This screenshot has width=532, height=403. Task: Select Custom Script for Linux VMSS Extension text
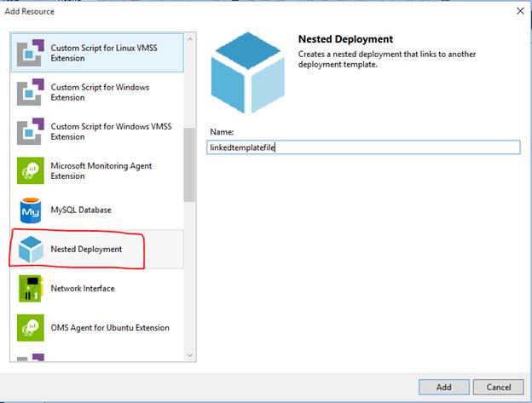pyautogui.click(x=104, y=53)
